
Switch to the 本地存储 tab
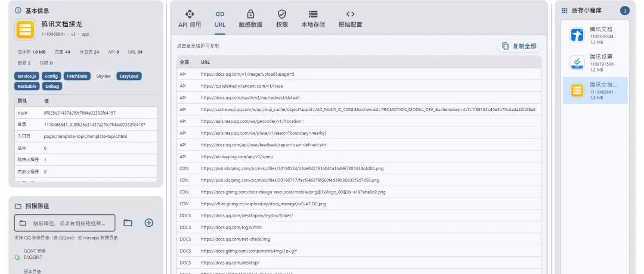tap(313, 19)
